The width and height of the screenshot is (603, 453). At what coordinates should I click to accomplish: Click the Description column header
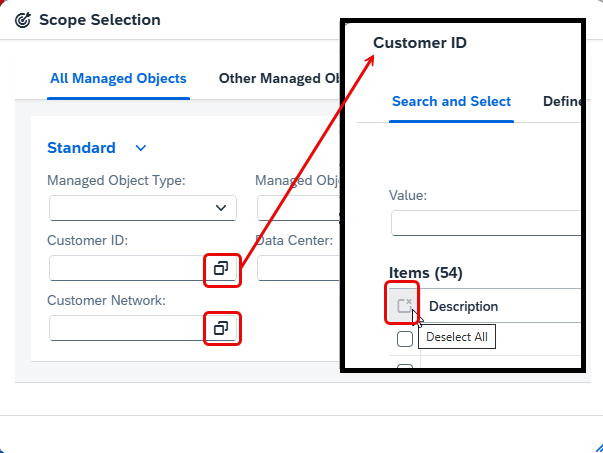point(463,306)
